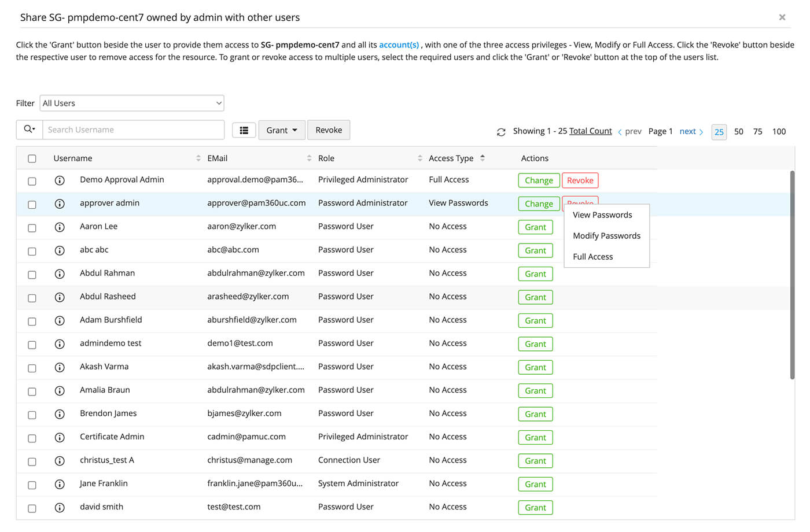
Task: Check the select-all header checkbox
Action: coord(32,158)
